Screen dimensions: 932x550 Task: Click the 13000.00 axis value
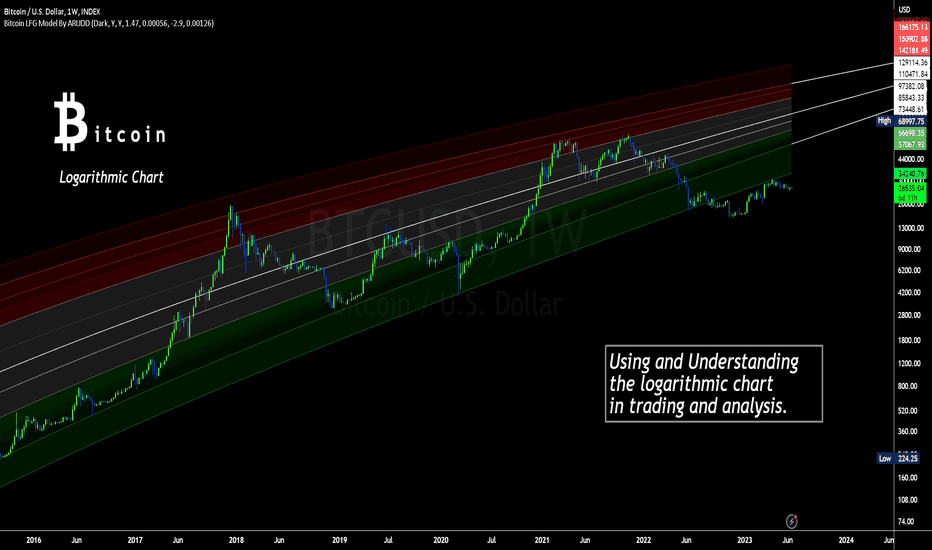coord(911,228)
